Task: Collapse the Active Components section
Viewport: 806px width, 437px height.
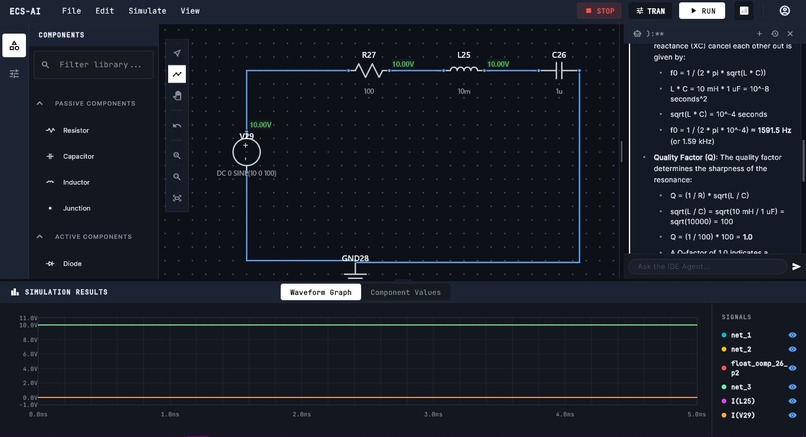Action: pyautogui.click(x=40, y=236)
